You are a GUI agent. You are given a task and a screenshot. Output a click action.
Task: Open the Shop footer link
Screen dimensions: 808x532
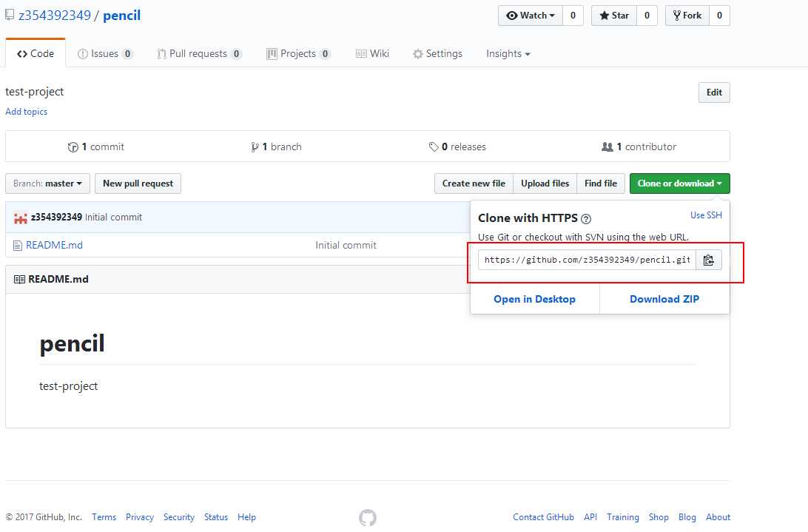659,517
